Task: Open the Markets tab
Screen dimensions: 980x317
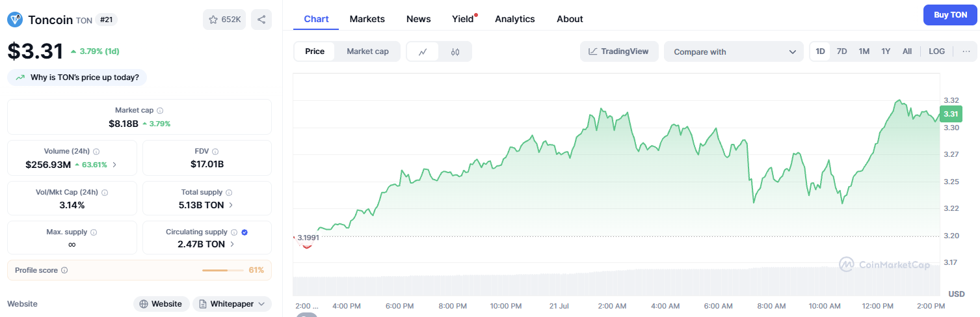Action: (x=367, y=19)
